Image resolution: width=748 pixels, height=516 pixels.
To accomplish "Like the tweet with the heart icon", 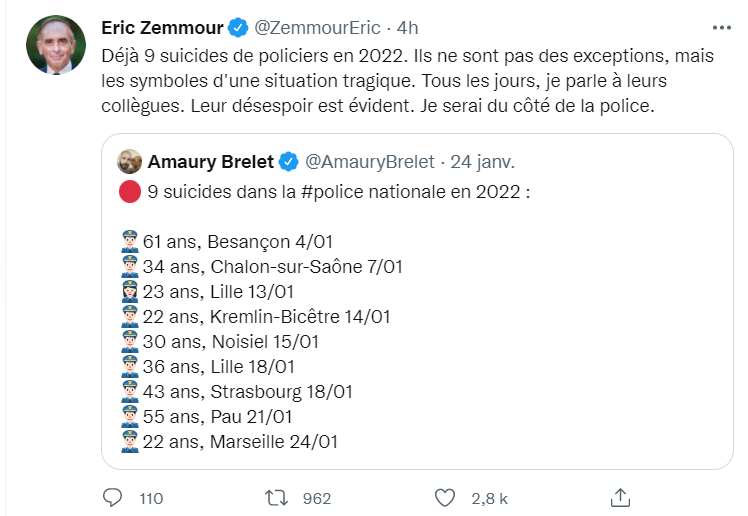I will [x=446, y=497].
